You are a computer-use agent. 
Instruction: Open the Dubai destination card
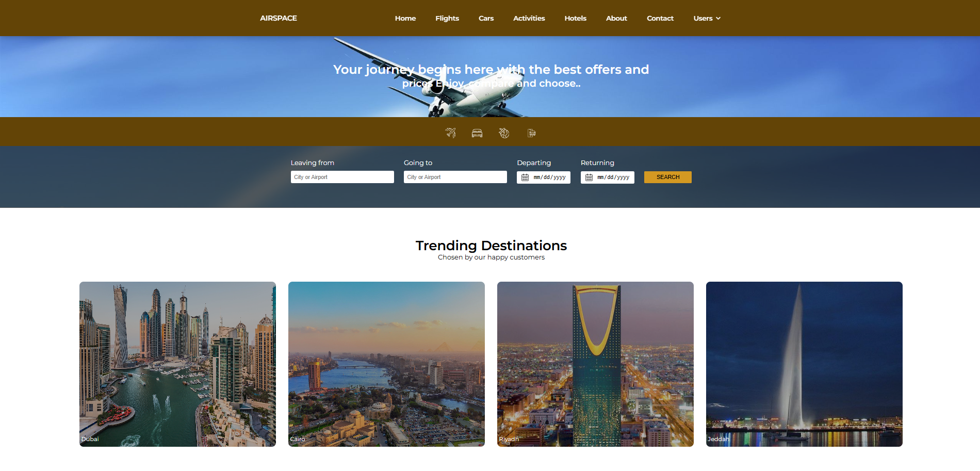coord(177,364)
